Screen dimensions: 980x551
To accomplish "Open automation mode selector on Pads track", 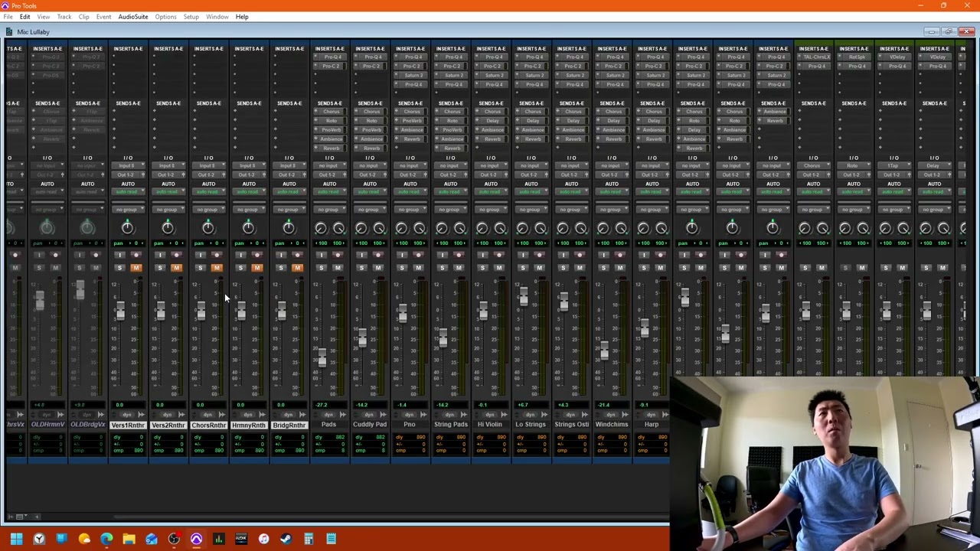I will coord(329,192).
